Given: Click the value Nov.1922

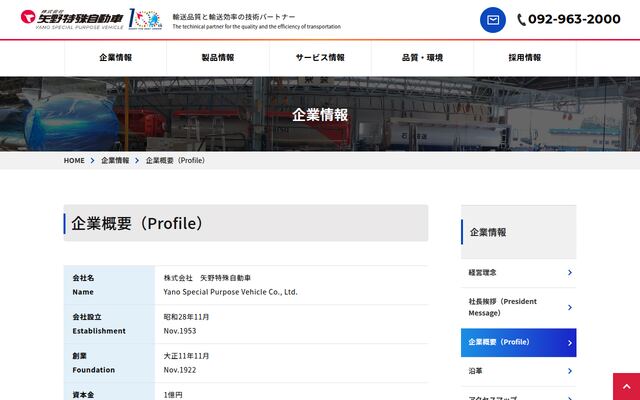Looking at the screenshot, I should [180, 370].
